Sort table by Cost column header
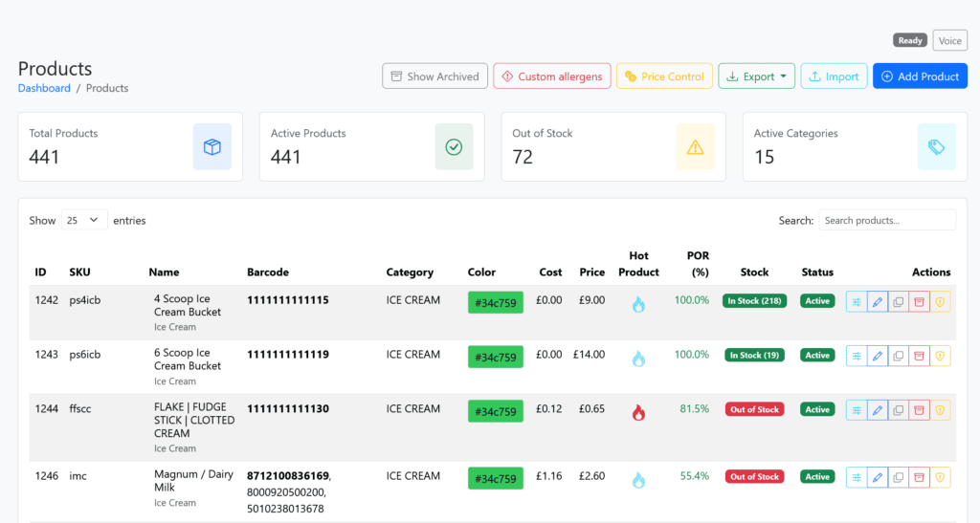 550,272
